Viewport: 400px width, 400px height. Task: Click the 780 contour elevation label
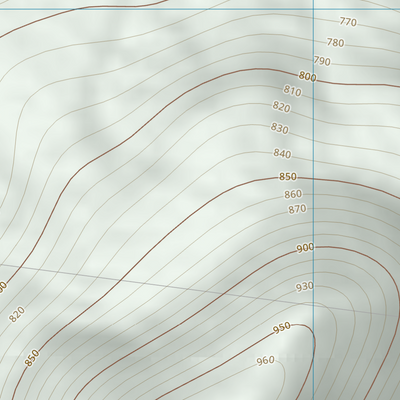pos(335,43)
